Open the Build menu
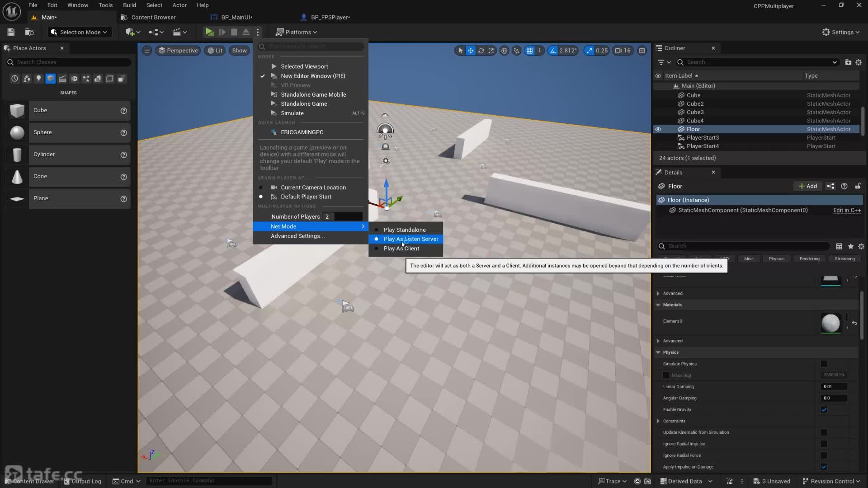868x488 pixels. 129,5
